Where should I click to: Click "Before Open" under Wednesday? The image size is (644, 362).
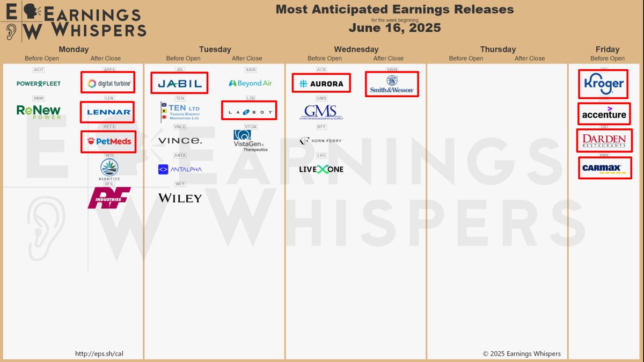pos(325,59)
